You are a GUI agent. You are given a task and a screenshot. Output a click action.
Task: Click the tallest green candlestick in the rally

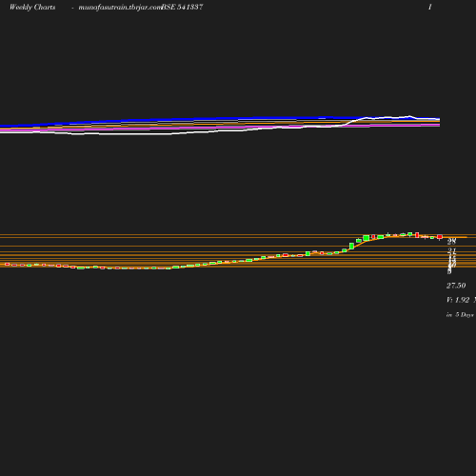(351, 246)
